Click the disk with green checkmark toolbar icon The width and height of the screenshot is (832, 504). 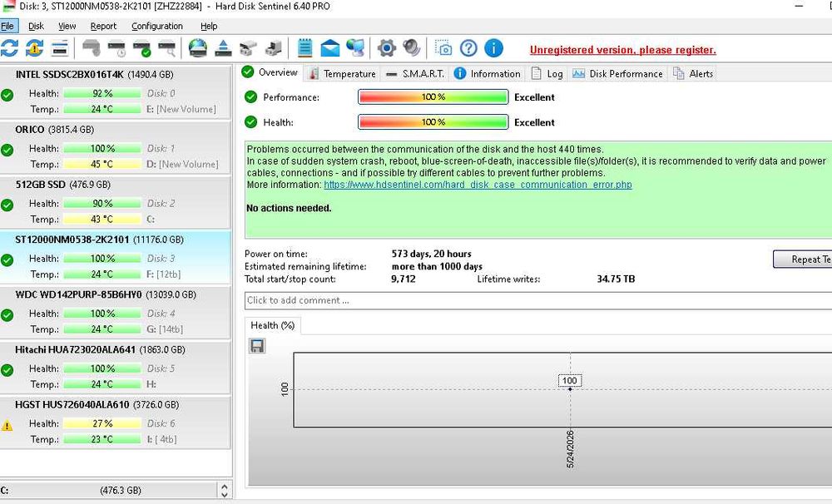click(141, 48)
